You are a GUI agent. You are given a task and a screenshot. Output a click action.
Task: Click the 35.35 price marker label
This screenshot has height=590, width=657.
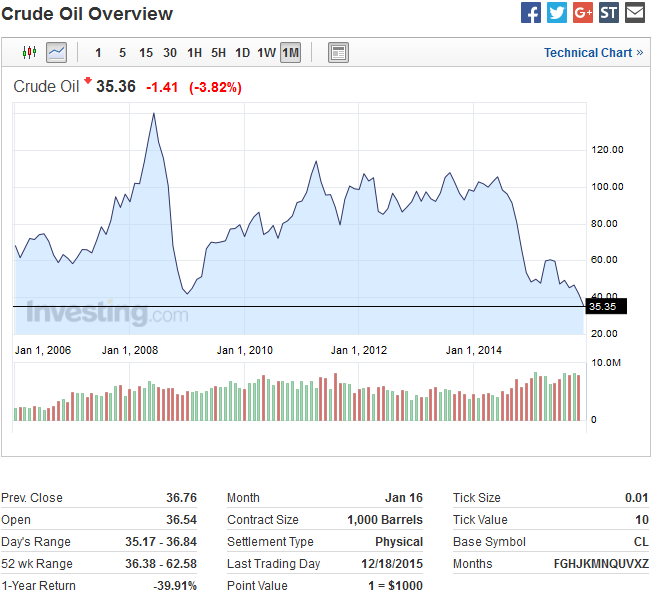click(x=606, y=306)
